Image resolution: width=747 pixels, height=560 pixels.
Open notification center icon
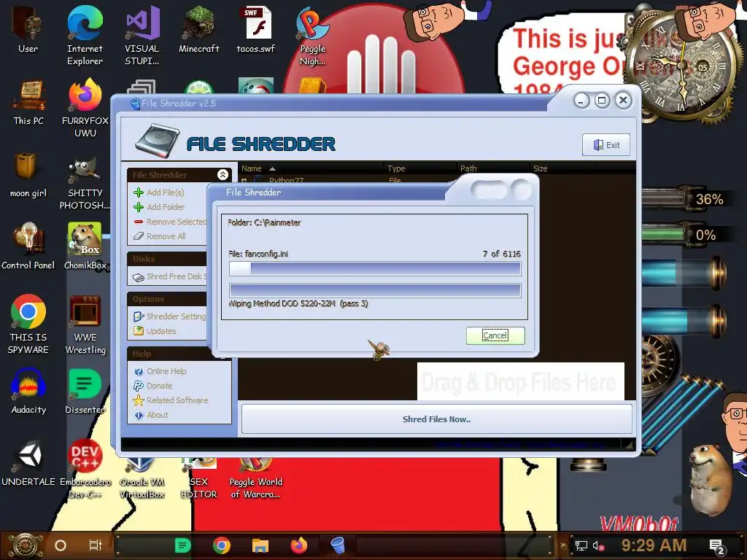(x=717, y=547)
